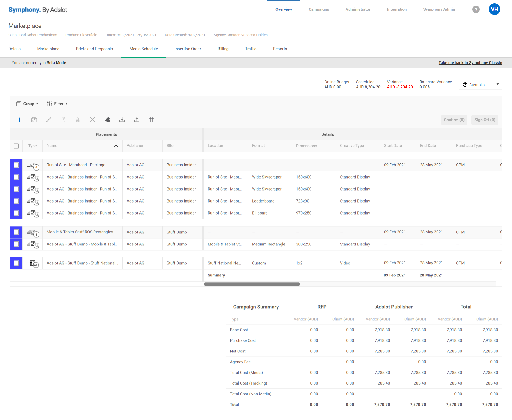Click the X delete toolbar icon
Viewport: 512px width, 420px height.
(93, 120)
